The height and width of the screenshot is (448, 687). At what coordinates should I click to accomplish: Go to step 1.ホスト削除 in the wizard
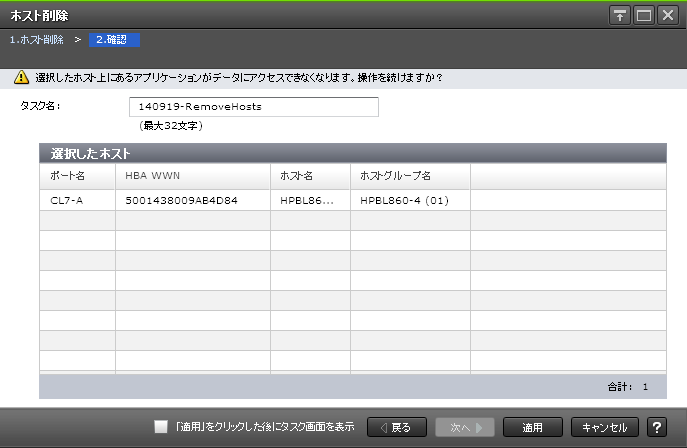tap(37, 40)
